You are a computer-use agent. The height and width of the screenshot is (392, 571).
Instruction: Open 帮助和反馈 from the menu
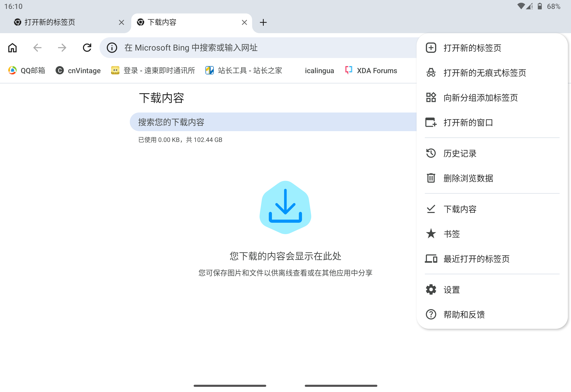click(x=492, y=314)
